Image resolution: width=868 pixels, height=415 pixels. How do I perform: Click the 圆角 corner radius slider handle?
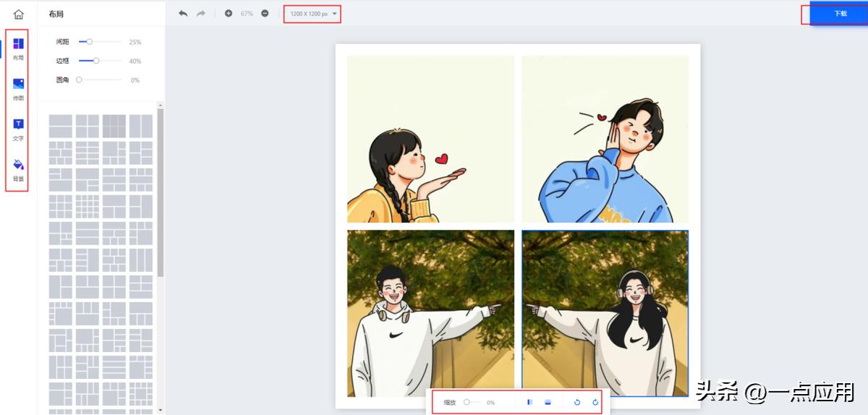pos(80,80)
